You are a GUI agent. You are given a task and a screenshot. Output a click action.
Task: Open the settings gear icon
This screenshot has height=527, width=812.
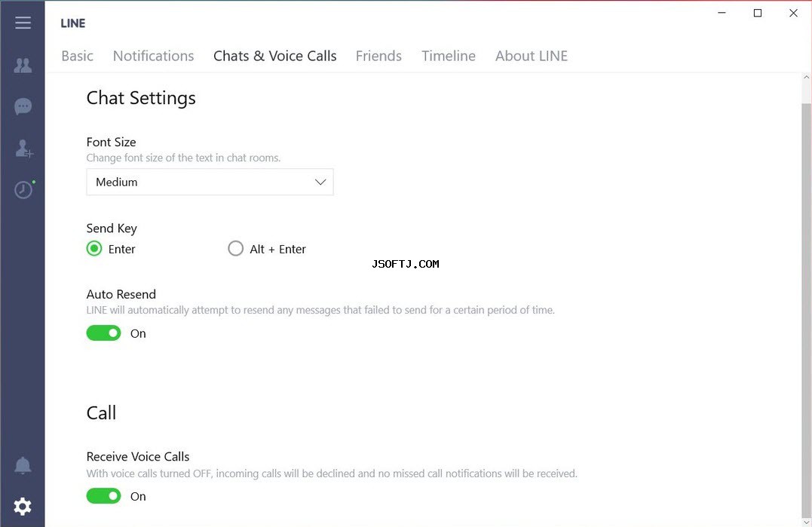pos(23,507)
